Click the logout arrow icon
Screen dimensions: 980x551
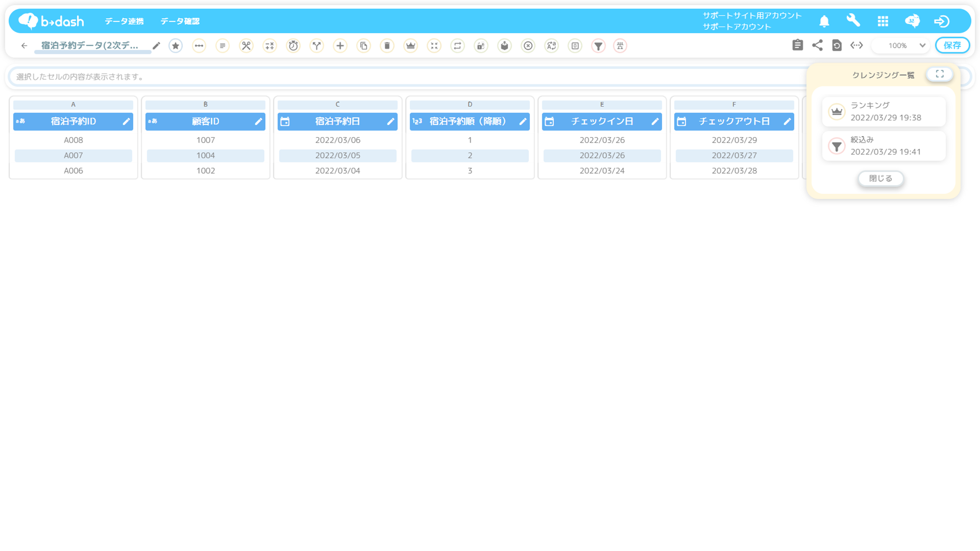pos(942,21)
